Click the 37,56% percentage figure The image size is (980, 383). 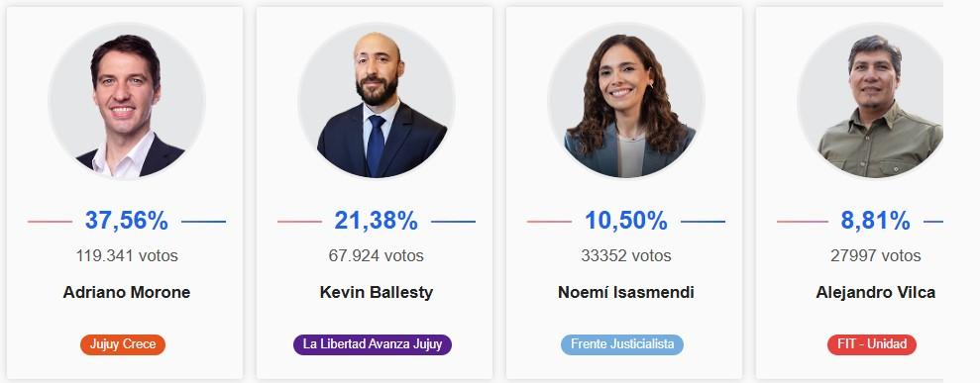127,221
